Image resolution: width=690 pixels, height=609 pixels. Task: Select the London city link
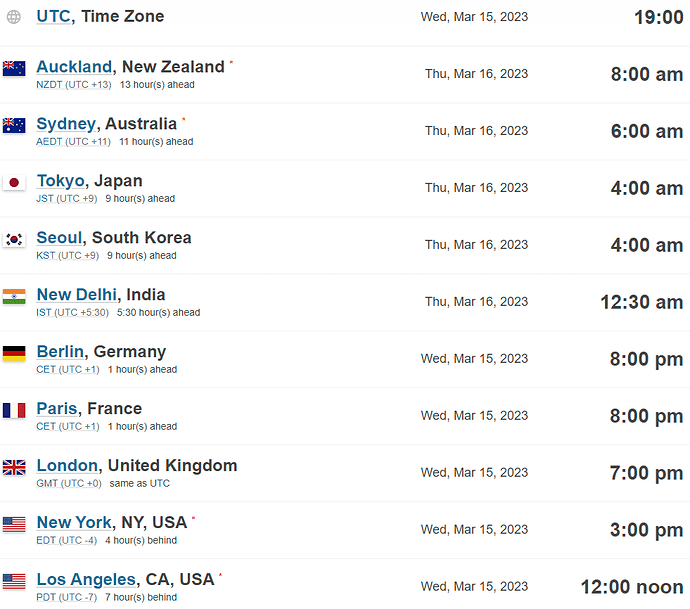(x=67, y=466)
